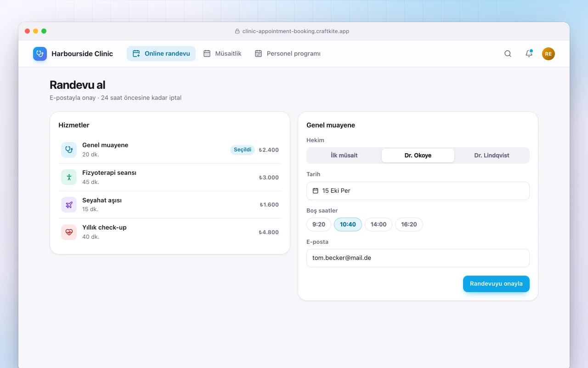Pick the 14:00 time slot
Image resolution: width=588 pixels, height=368 pixels.
click(x=379, y=224)
